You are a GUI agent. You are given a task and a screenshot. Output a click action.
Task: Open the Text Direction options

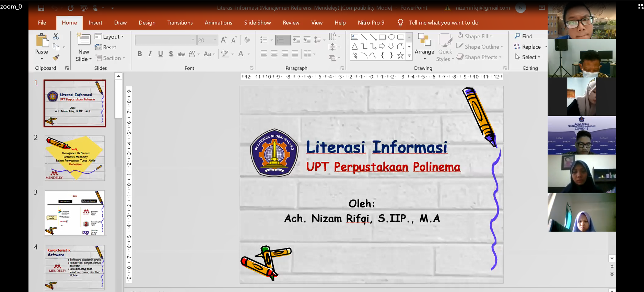tap(334, 36)
